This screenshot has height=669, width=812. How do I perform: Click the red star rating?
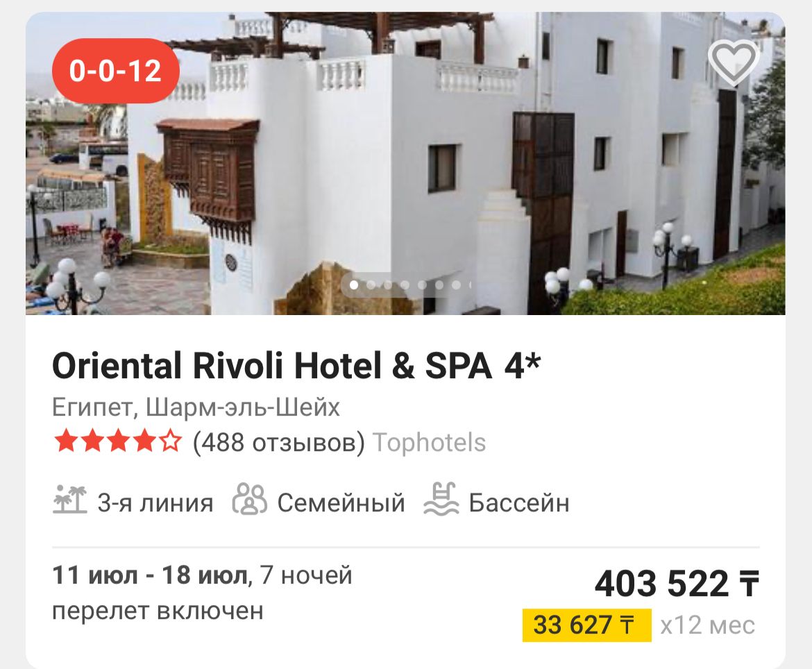coord(117,441)
